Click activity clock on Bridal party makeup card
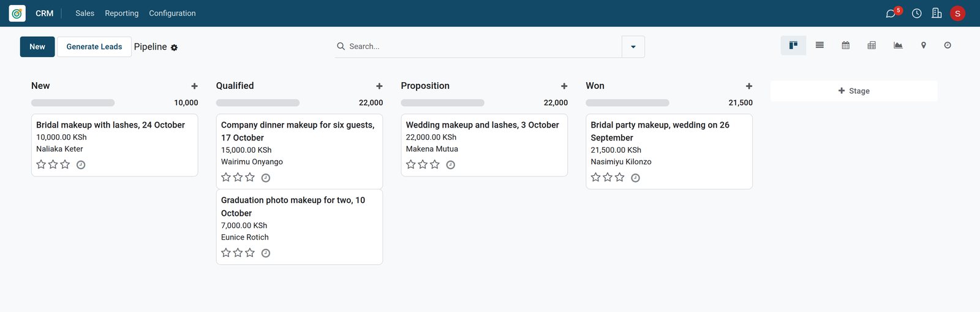 [x=636, y=178]
